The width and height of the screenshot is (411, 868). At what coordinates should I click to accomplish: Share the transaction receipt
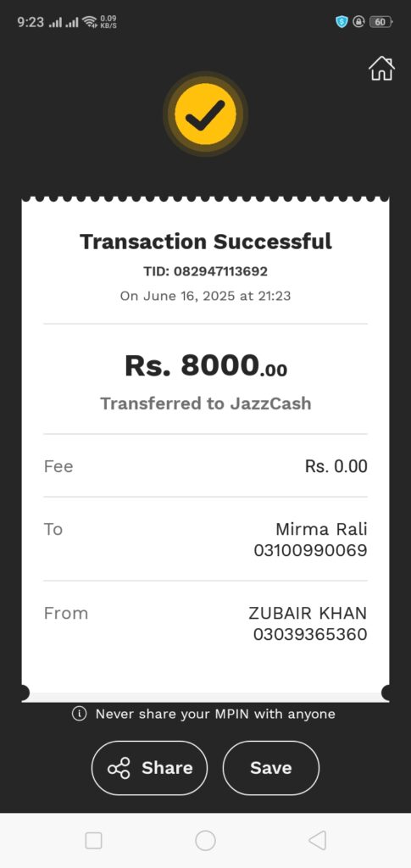click(x=149, y=768)
